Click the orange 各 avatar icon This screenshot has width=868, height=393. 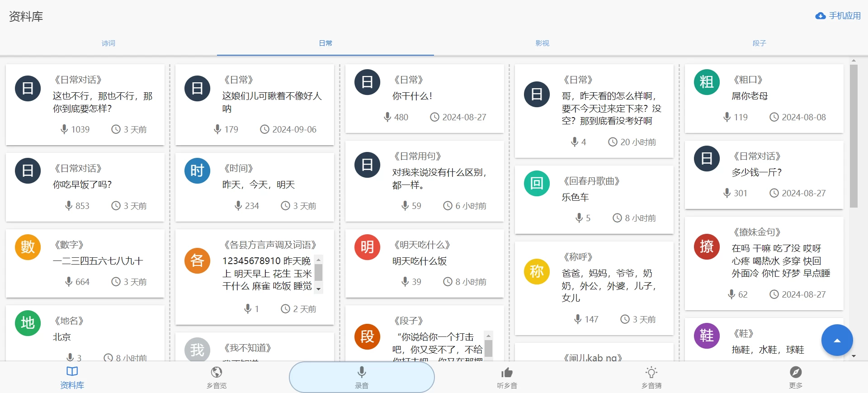(x=198, y=260)
